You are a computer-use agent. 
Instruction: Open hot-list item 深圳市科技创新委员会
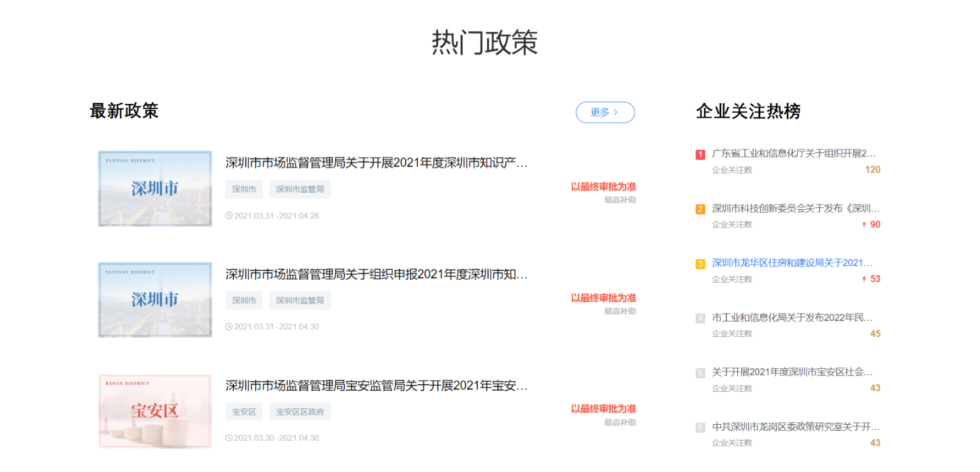click(x=795, y=208)
